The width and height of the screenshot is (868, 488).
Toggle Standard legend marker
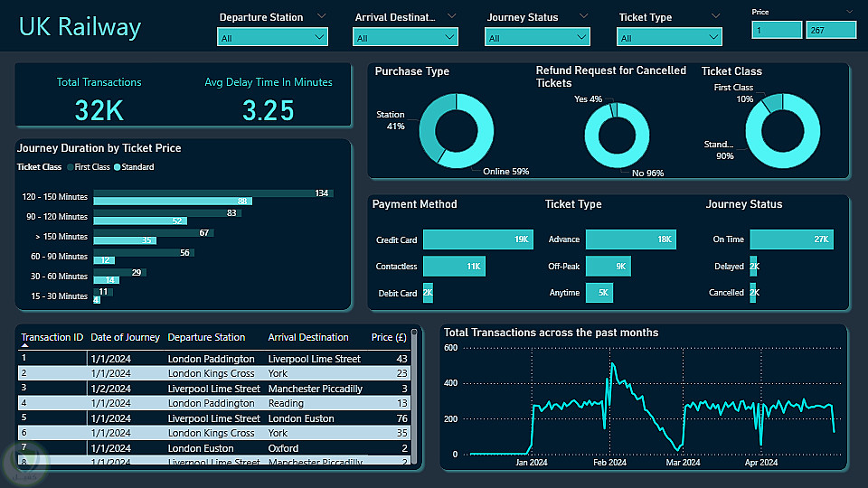[117, 167]
